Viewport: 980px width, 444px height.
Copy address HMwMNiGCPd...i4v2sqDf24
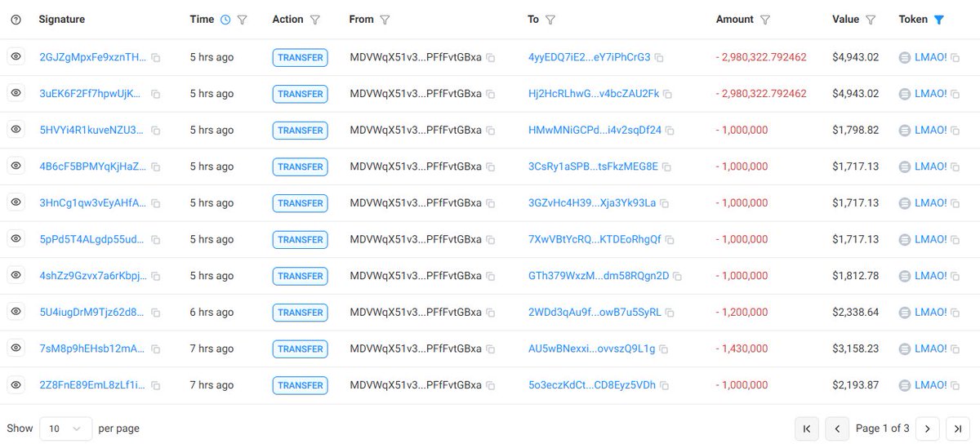[x=670, y=131]
